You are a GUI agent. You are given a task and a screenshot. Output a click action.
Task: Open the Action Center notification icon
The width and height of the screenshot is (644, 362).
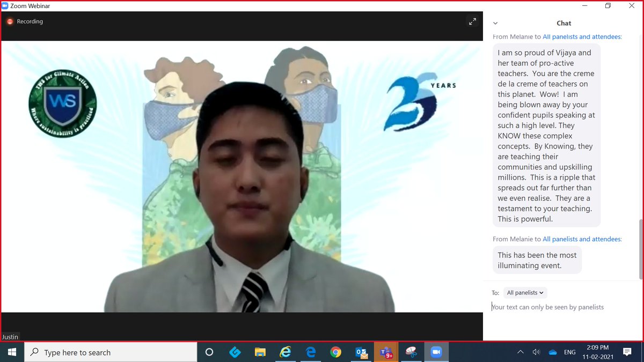click(x=627, y=352)
